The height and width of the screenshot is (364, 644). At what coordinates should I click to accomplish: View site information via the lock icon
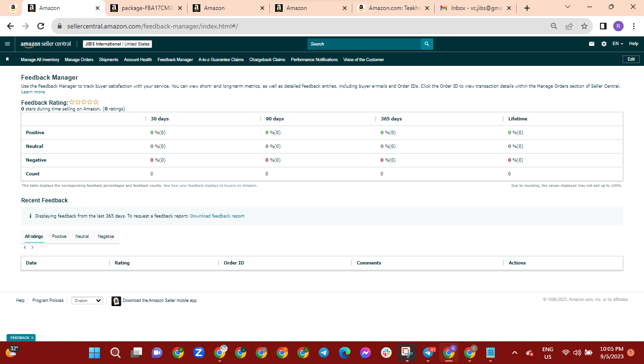(60, 26)
